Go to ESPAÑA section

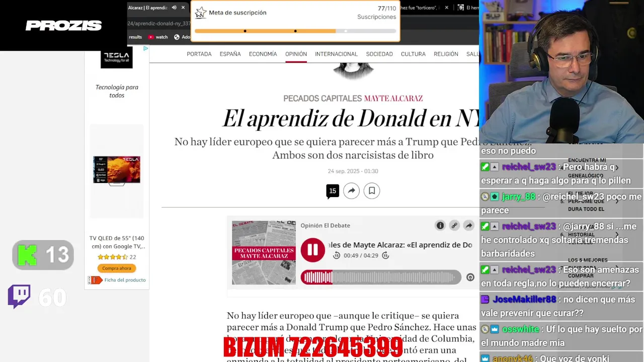click(230, 54)
